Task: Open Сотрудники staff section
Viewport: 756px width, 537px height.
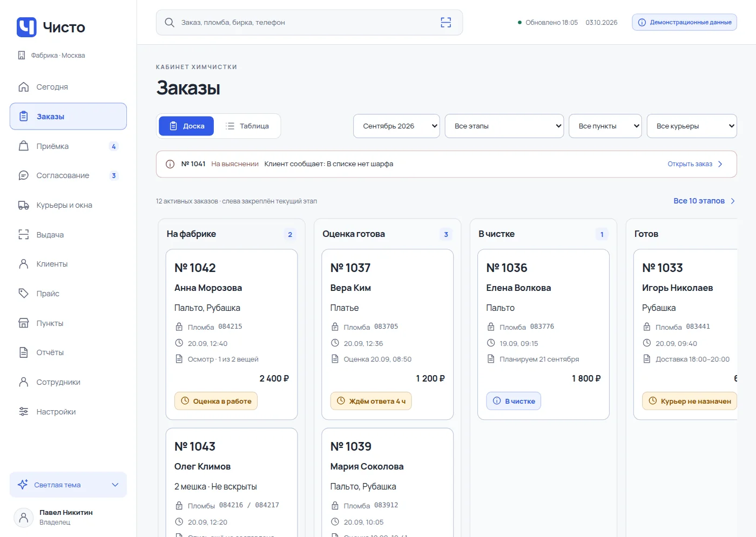Action: click(68, 382)
